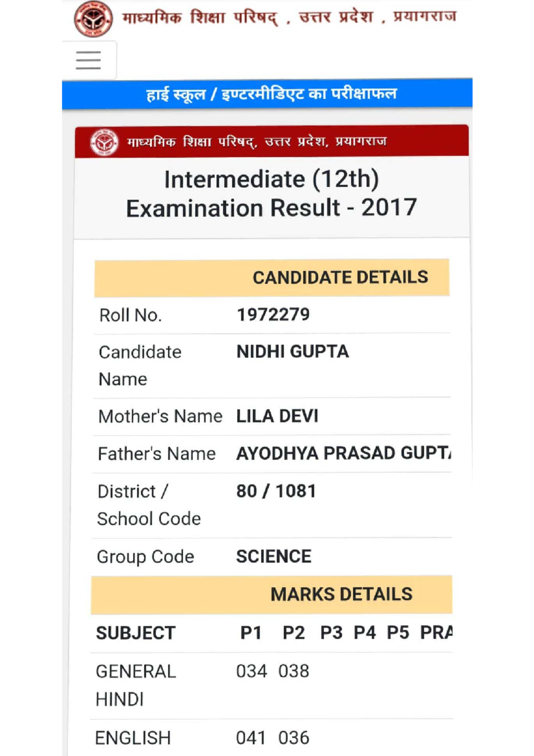Click the white emblem in red banner
This screenshot has height=756, width=534.
tap(104, 142)
